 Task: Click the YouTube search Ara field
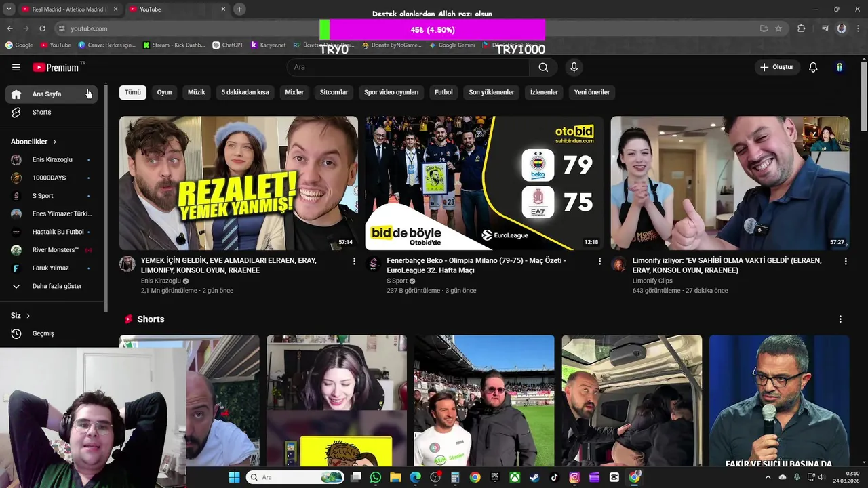[408, 67]
